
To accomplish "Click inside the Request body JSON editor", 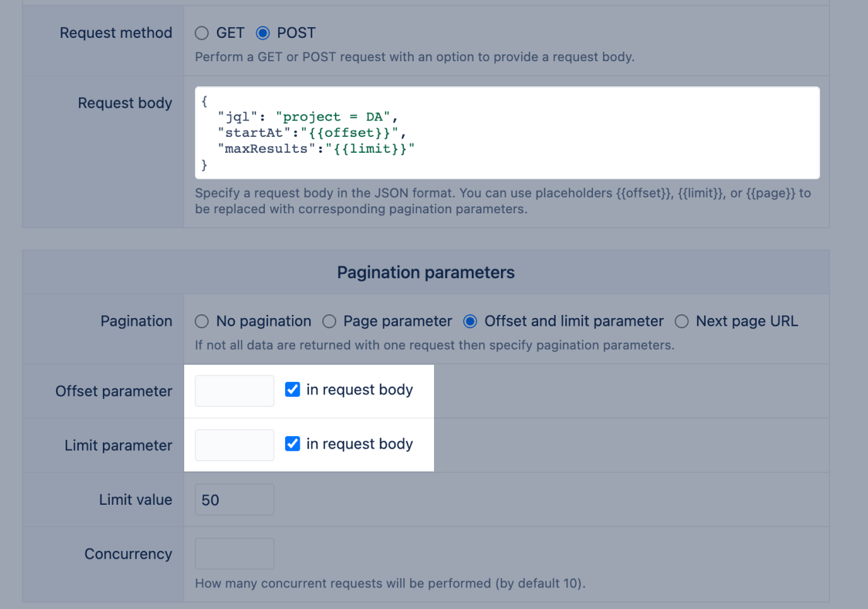I will pos(505,133).
